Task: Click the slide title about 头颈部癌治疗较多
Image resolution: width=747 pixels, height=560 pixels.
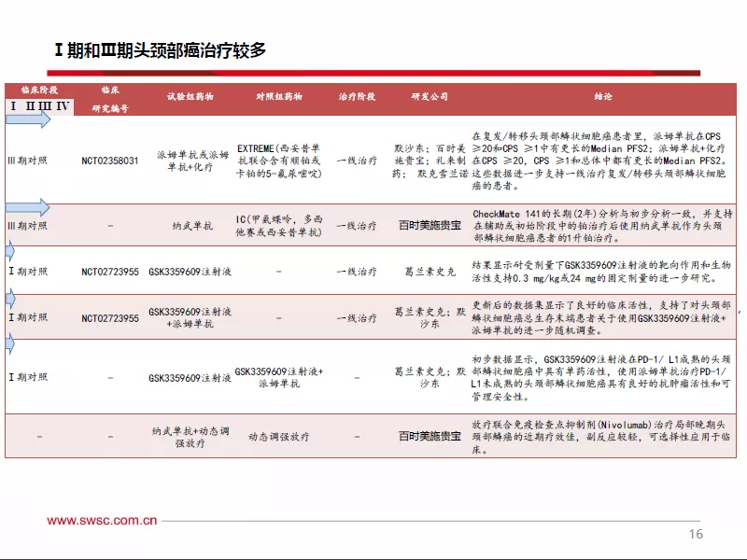Action: point(161,49)
